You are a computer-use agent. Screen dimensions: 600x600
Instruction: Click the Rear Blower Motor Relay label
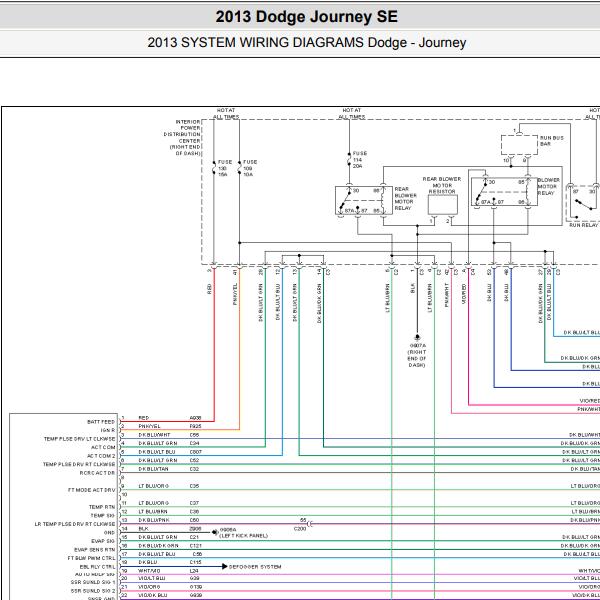[405, 198]
